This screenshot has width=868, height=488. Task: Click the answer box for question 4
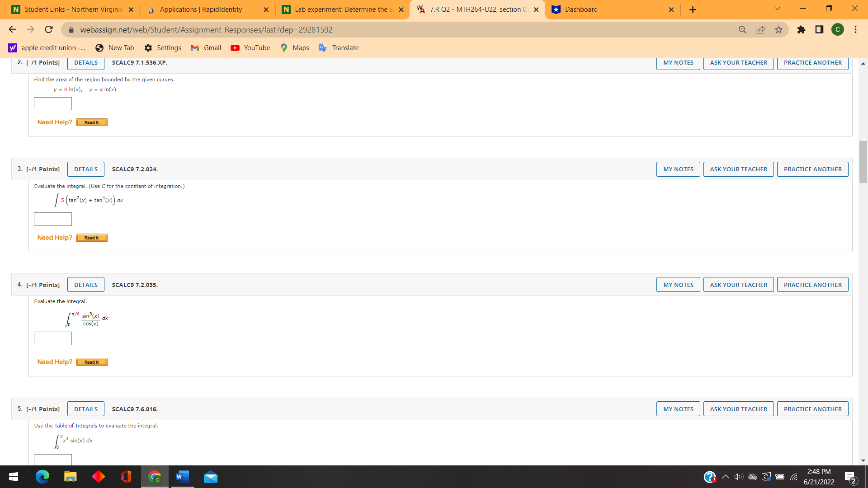click(53, 338)
